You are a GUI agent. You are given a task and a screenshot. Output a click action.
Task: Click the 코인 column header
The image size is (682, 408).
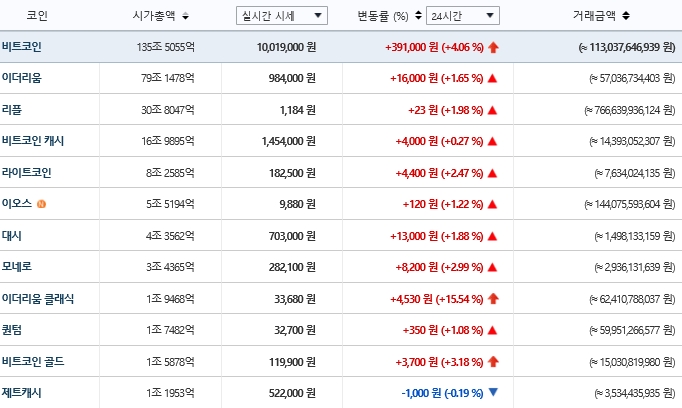click(37, 16)
